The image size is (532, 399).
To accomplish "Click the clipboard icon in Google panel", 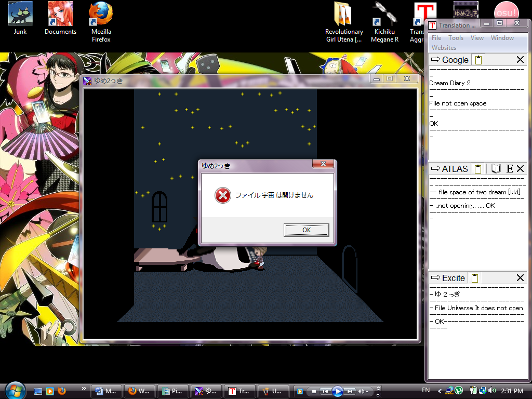I will click(478, 60).
